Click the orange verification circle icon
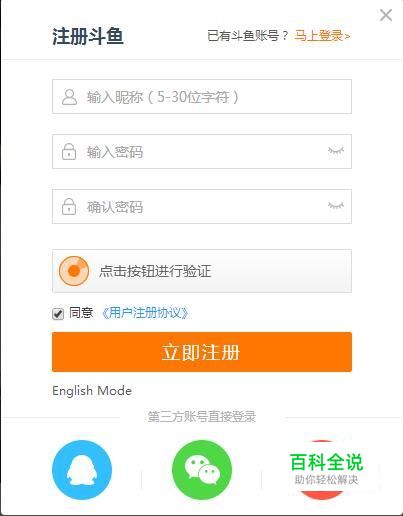Screen dimensions: 403x516 pos(74,271)
